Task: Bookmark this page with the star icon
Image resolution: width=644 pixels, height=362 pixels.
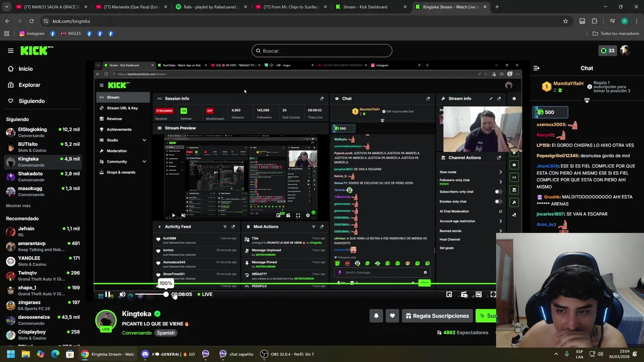Action: 566,21
